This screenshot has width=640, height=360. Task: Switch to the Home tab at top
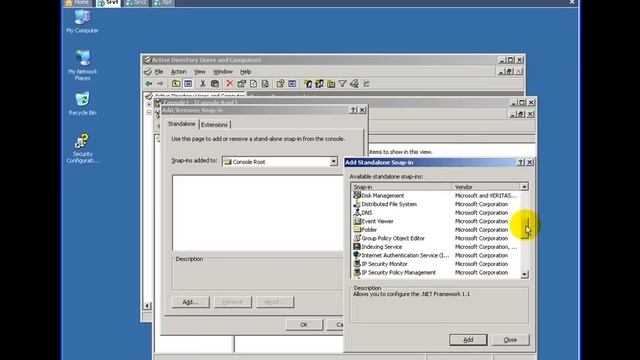point(78,3)
